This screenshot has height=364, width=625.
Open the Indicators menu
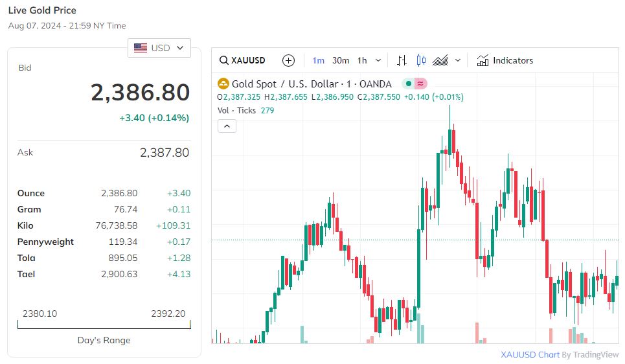505,60
